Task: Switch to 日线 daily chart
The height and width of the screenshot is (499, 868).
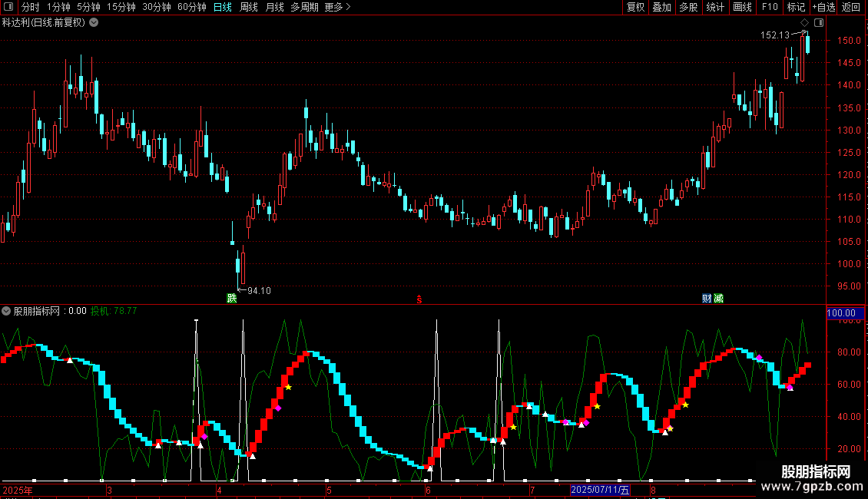Action: (223, 7)
